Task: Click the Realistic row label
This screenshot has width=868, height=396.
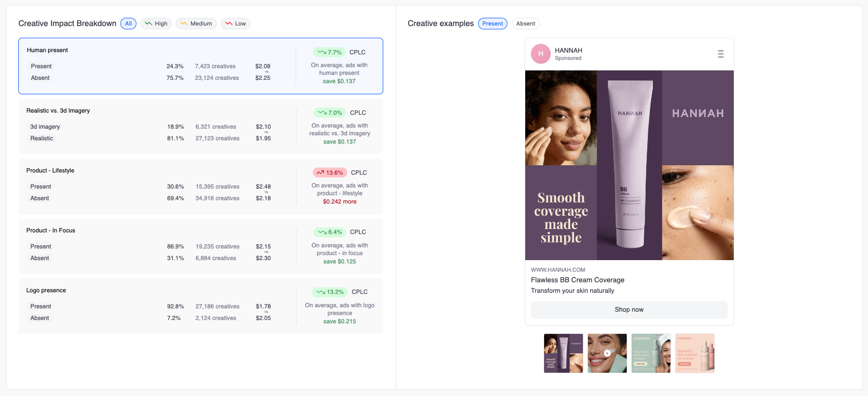Action: tap(42, 138)
